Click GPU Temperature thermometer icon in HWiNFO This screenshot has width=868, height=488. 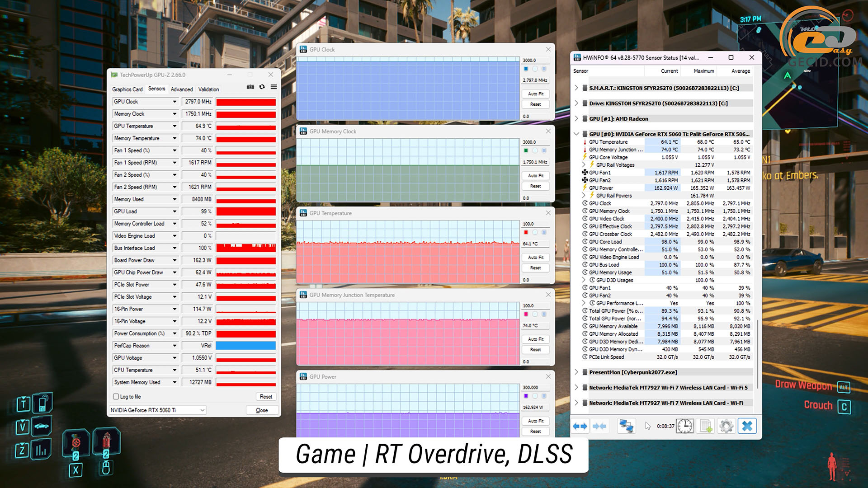pyautogui.click(x=585, y=142)
